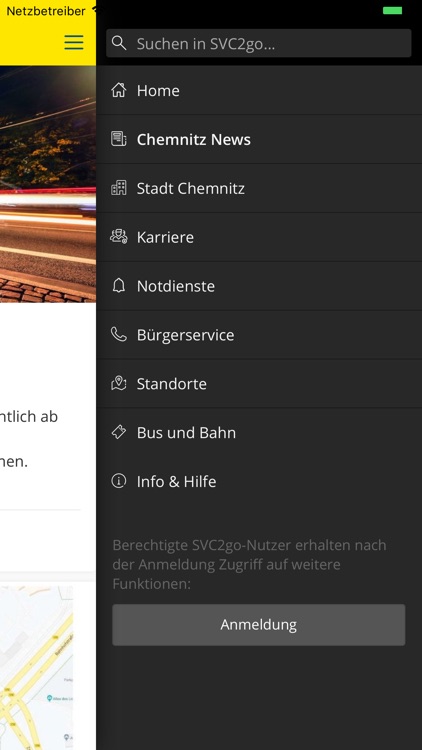Go to the Notdienste section

click(259, 286)
